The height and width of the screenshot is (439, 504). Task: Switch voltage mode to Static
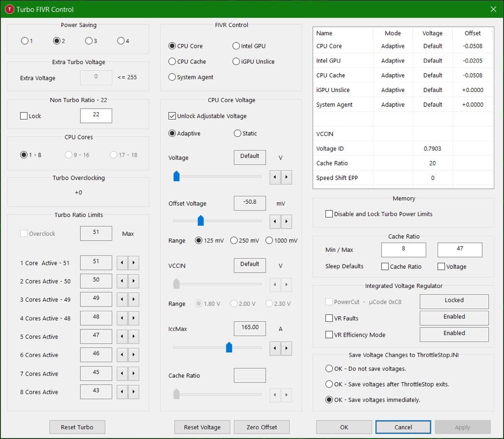245,133
